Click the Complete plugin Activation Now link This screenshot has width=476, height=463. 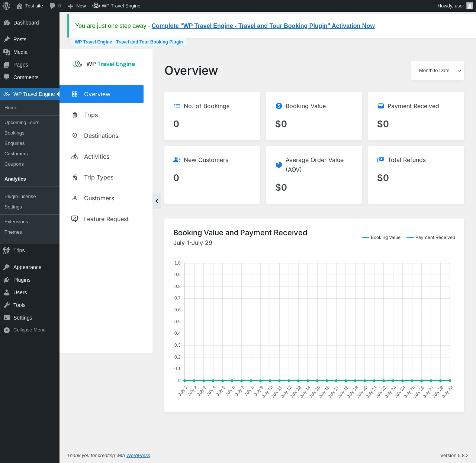(263, 26)
